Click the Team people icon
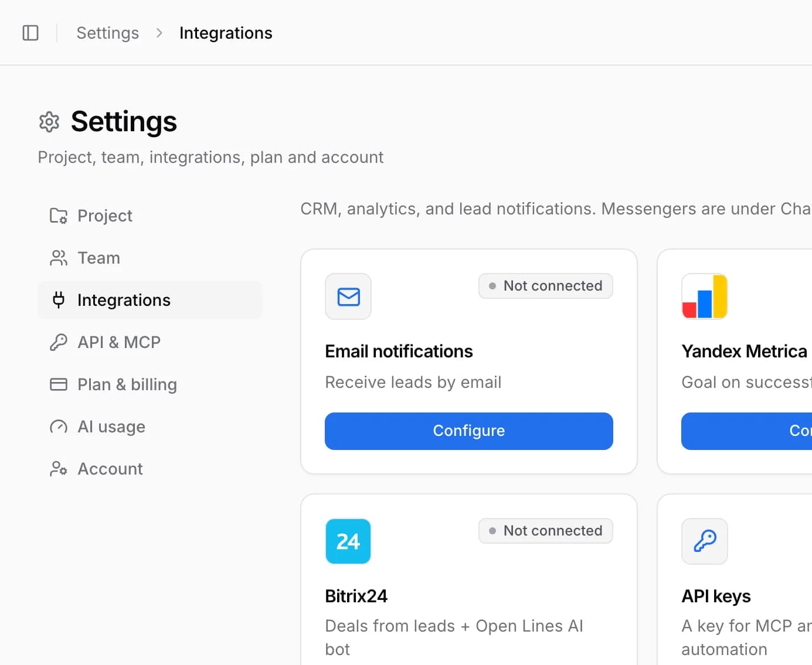 [x=58, y=258]
